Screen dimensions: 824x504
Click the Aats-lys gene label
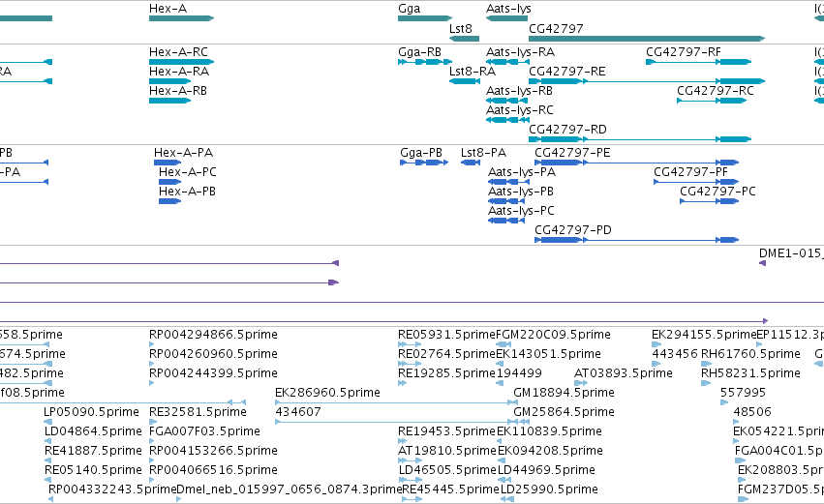pos(508,9)
